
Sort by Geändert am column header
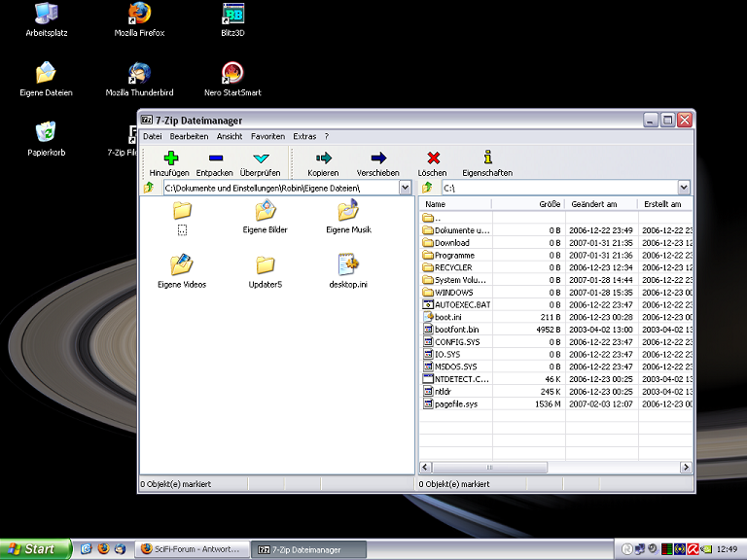tap(593, 204)
